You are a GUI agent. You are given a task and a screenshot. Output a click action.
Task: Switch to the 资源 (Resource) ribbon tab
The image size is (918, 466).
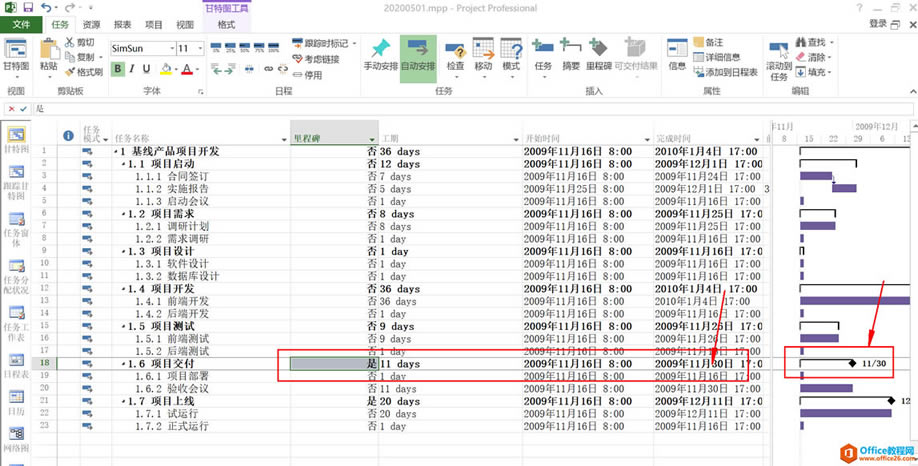pos(91,23)
